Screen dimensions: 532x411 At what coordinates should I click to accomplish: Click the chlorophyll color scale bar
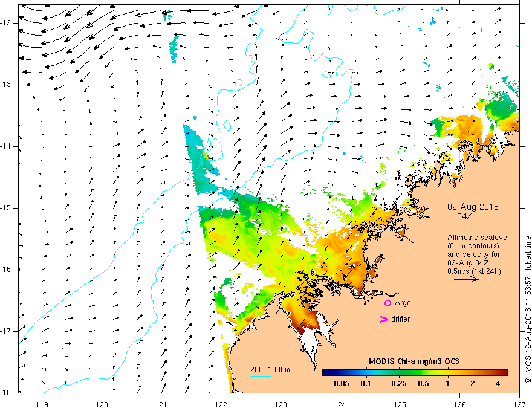(415, 372)
